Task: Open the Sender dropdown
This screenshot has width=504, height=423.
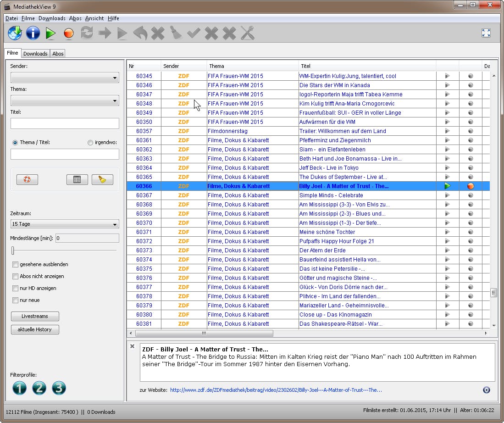Action: [x=65, y=78]
